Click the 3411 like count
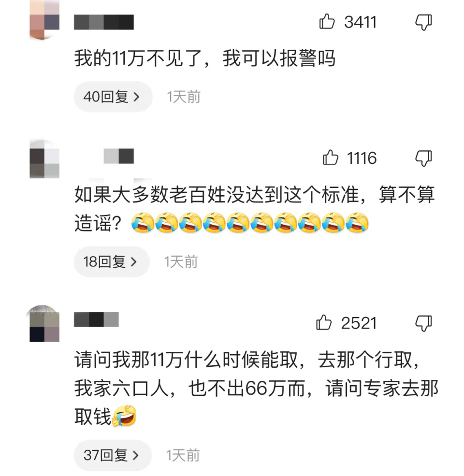Screen dimensions: 464x476 (x=360, y=22)
